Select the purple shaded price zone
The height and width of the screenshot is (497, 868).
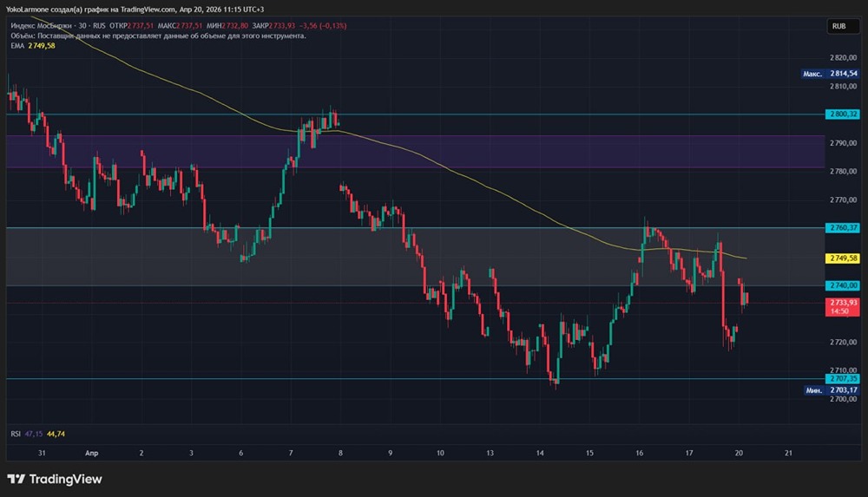click(x=415, y=151)
